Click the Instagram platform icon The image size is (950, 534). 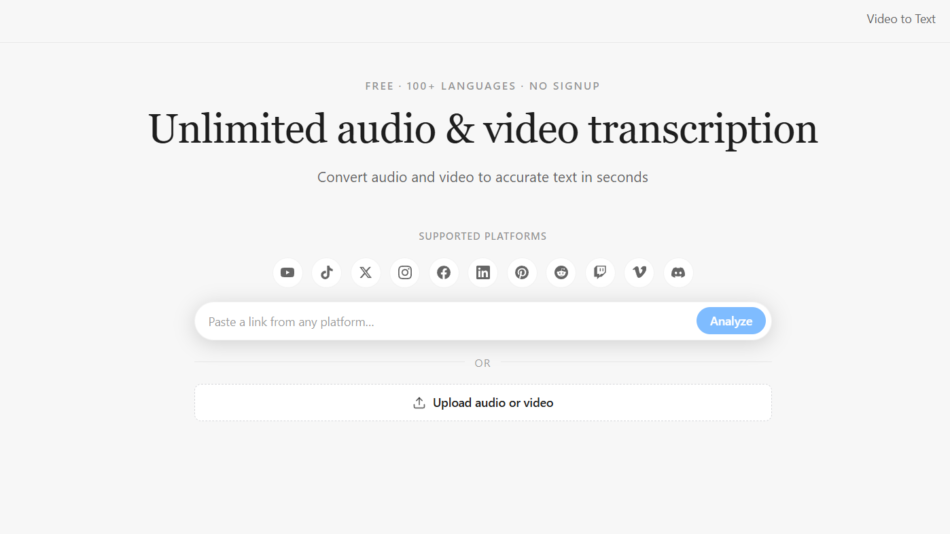click(x=405, y=273)
